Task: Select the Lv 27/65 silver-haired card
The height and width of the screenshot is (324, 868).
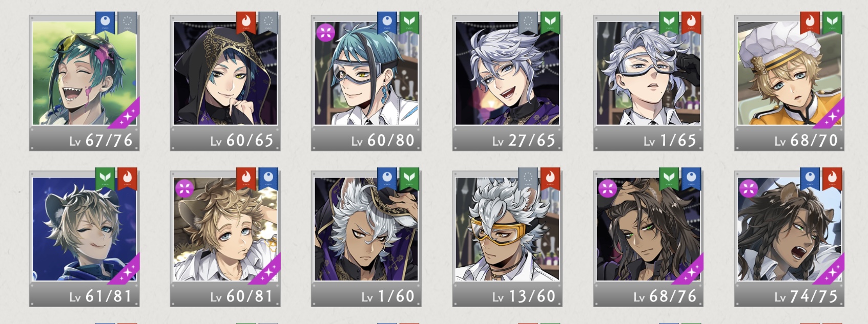Action: pos(507,83)
